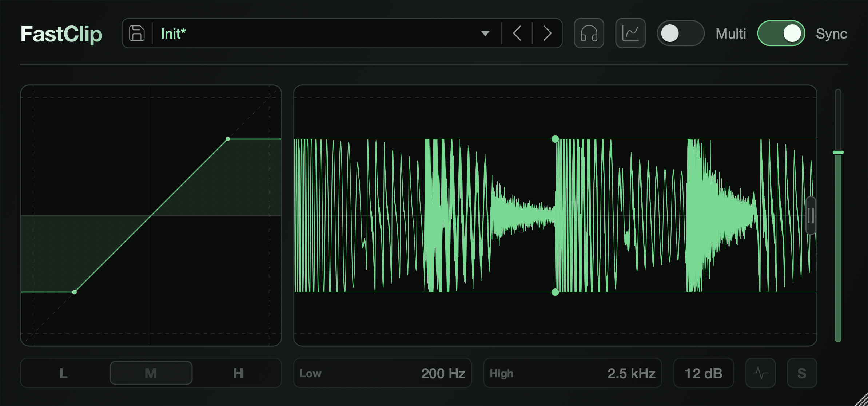
Task: Disable the Sync switch
Action: (781, 33)
